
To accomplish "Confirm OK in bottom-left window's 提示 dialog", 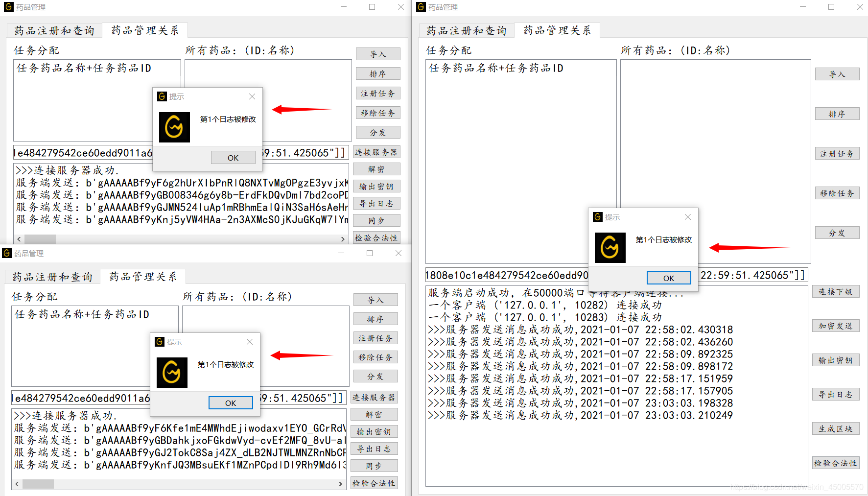I will tap(231, 402).
